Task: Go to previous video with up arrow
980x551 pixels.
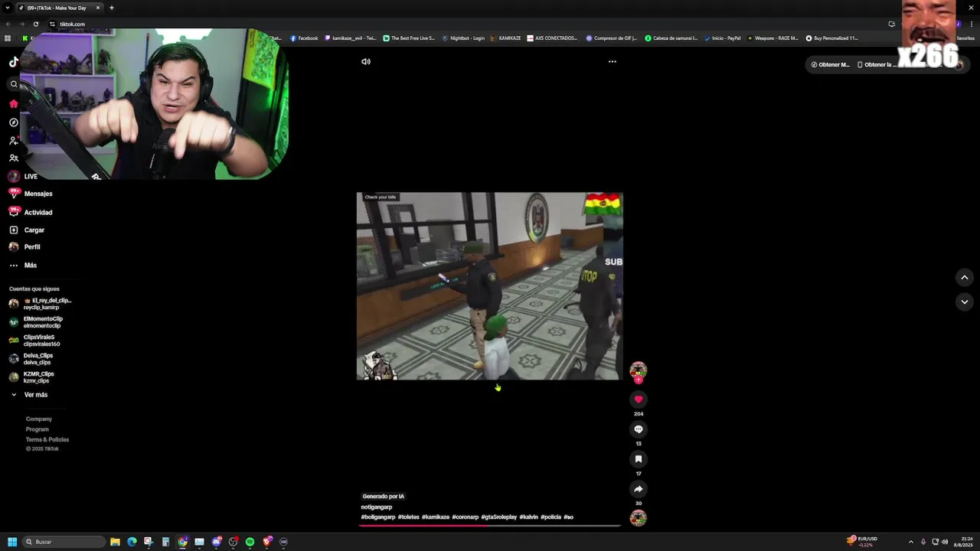Action: click(965, 277)
